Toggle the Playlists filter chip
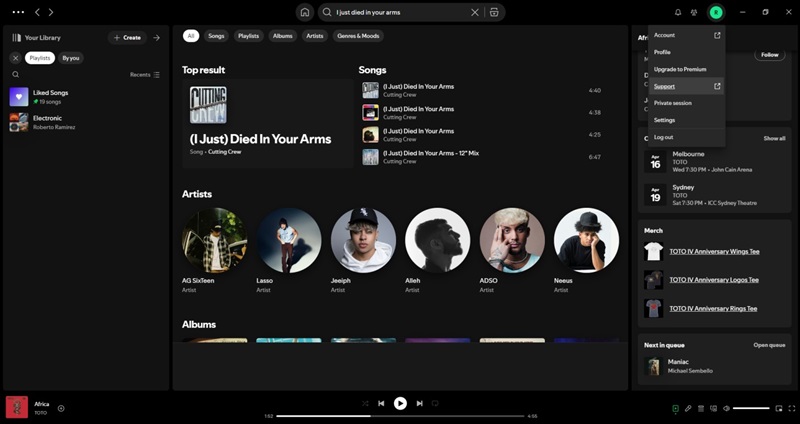The width and height of the screenshot is (800, 424). coord(40,58)
